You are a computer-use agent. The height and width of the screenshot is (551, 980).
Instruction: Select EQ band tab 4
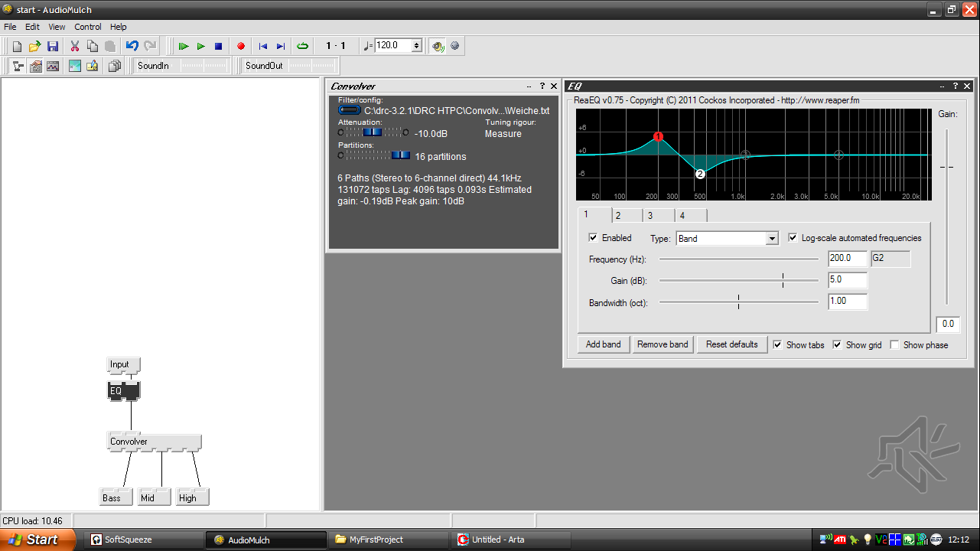690,216
